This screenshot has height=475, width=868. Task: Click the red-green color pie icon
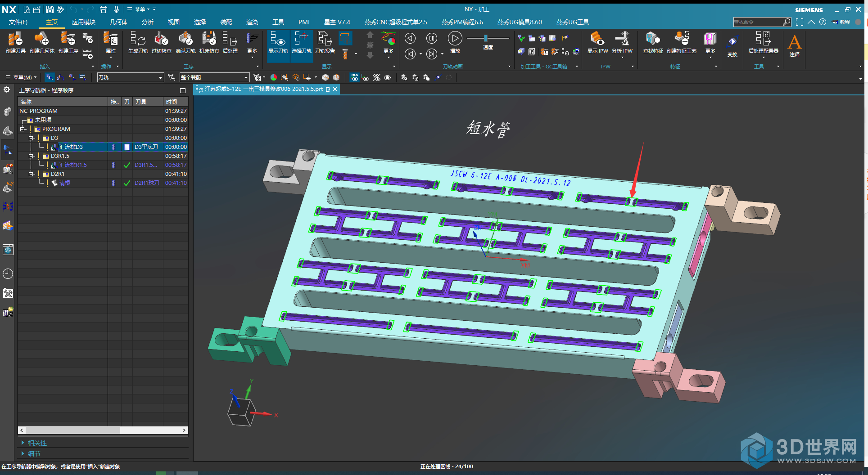(273, 77)
